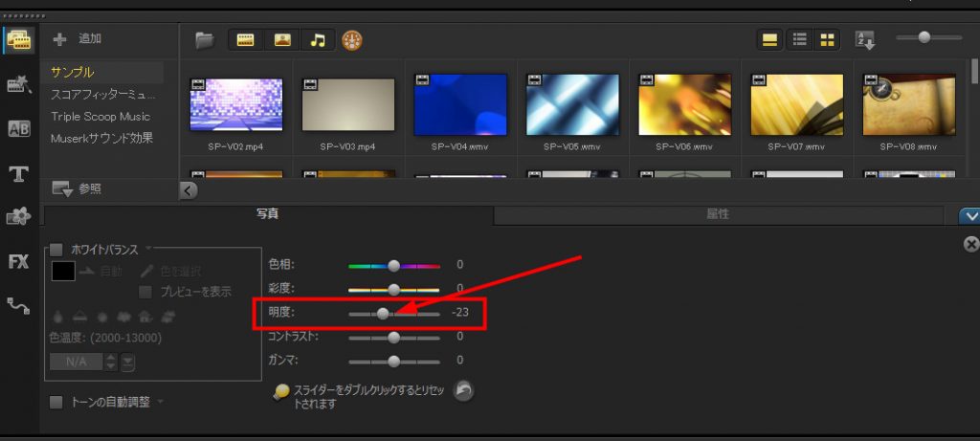Open the Title (T) library icon

tap(18, 174)
